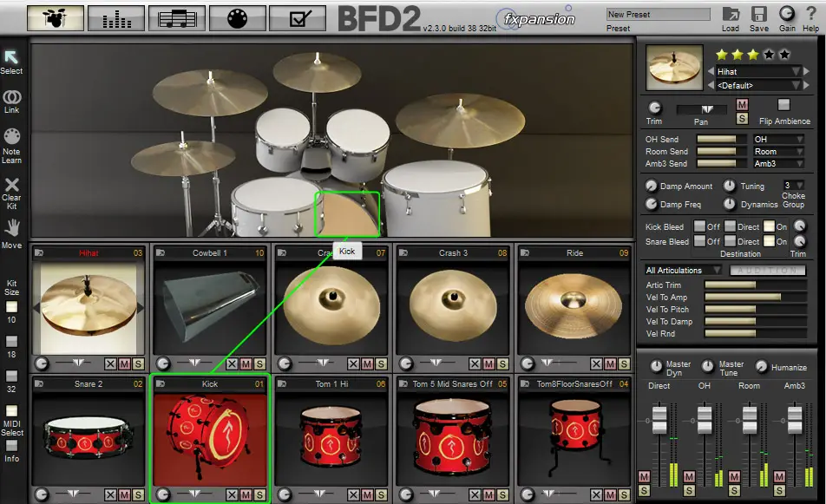Click the Tom8FloorSnaresOff slot trim knob
Viewport: 826px width, 504px height.
click(x=528, y=494)
